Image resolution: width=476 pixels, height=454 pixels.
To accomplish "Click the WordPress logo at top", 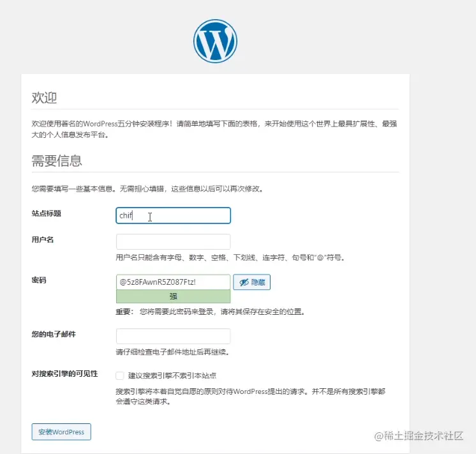I will 215,41.
